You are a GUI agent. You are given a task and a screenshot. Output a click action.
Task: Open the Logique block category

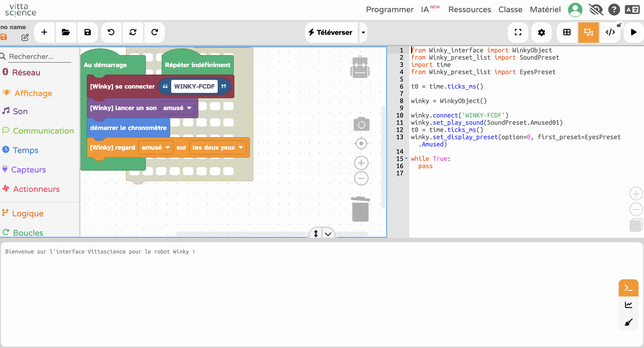coord(28,214)
